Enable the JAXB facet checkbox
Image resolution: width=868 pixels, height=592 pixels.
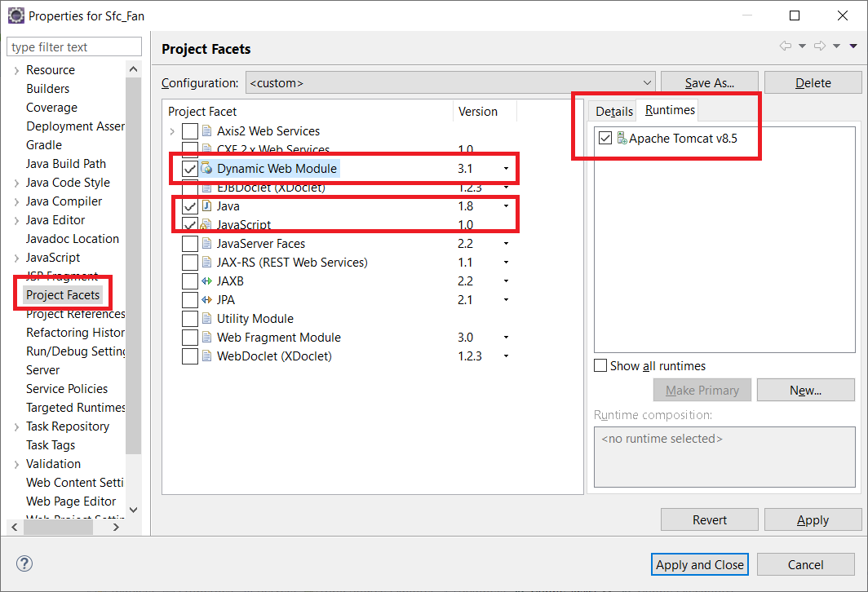[190, 281]
